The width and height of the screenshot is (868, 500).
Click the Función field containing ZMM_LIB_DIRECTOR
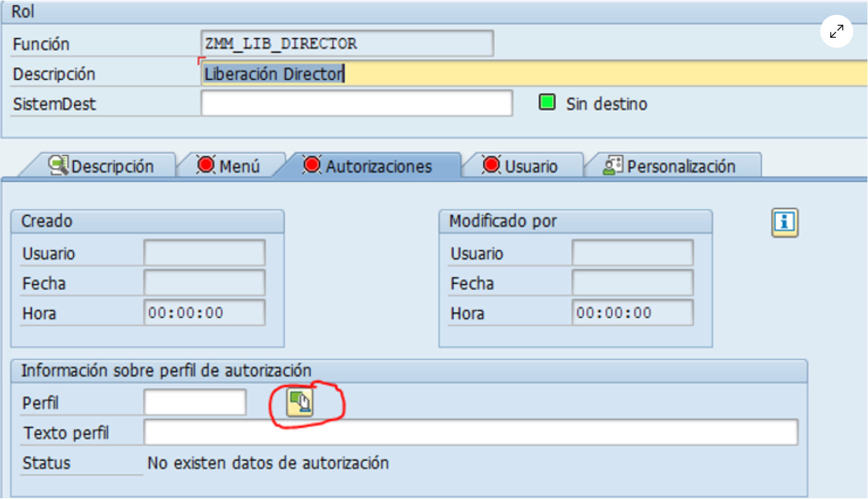(x=347, y=44)
